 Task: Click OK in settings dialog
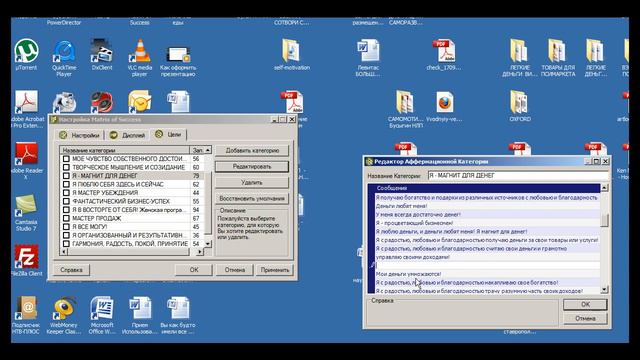(x=194, y=270)
